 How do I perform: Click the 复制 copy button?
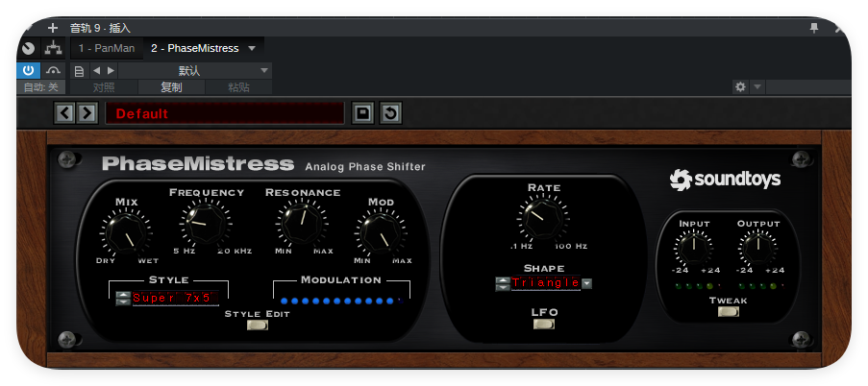pos(171,87)
